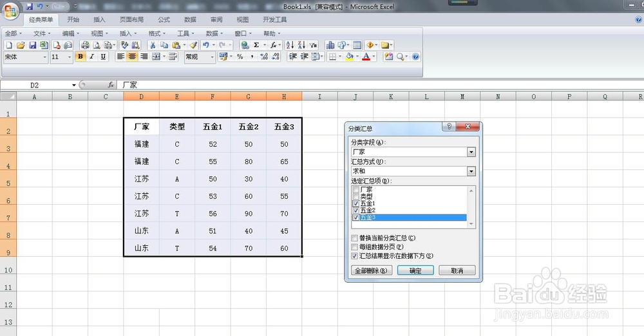Apply percent style
644x336 pixels.
tap(240, 57)
